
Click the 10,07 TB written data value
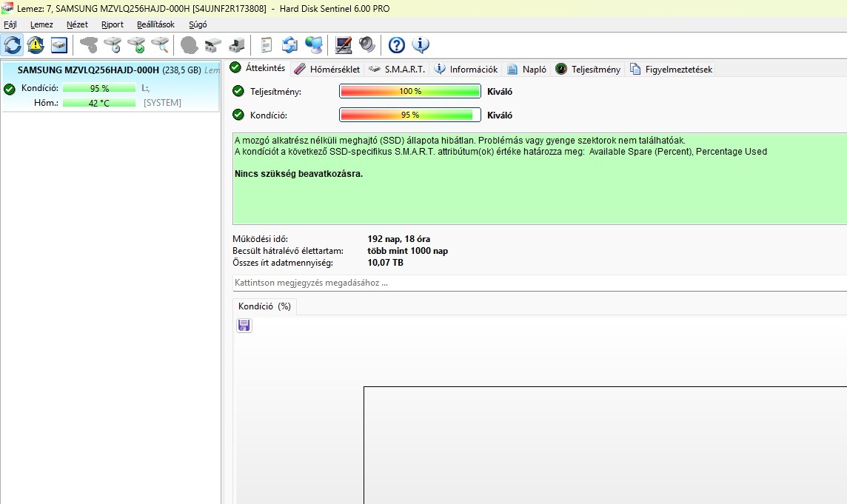[385, 263]
